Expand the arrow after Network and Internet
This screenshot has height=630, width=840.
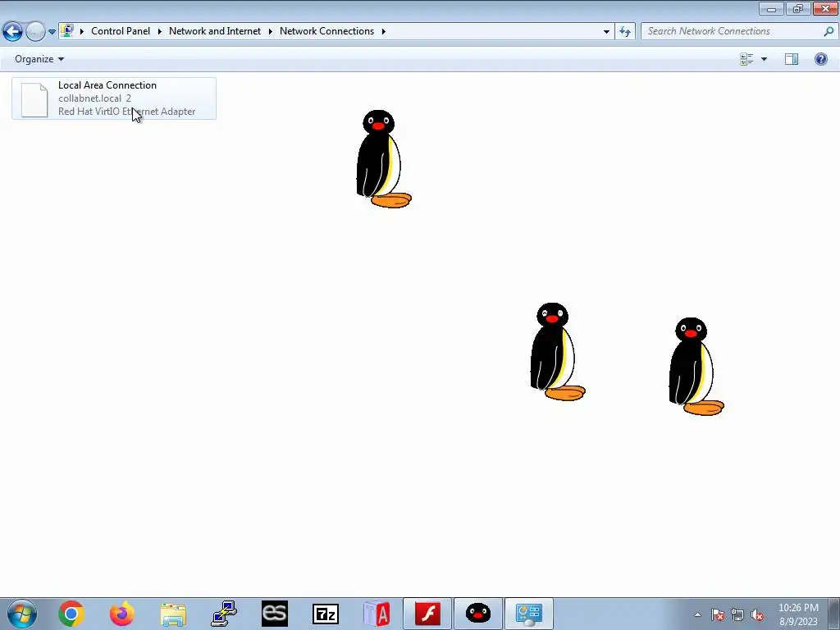pos(271,31)
